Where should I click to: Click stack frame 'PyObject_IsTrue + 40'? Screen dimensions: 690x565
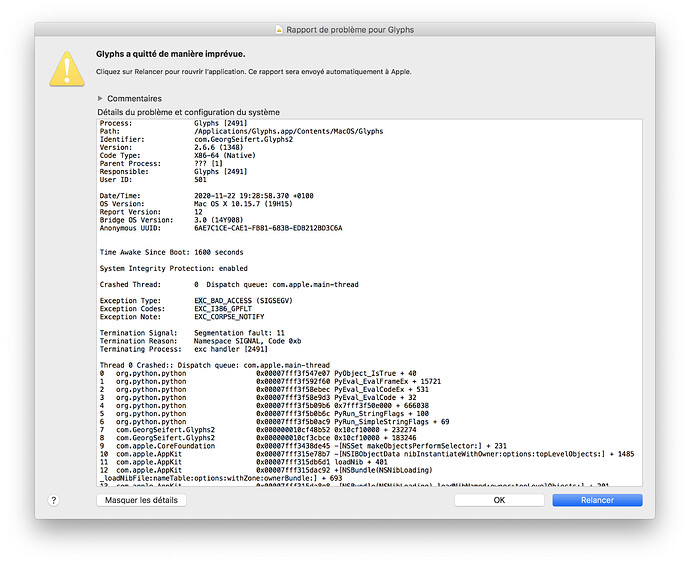coord(375,373)
